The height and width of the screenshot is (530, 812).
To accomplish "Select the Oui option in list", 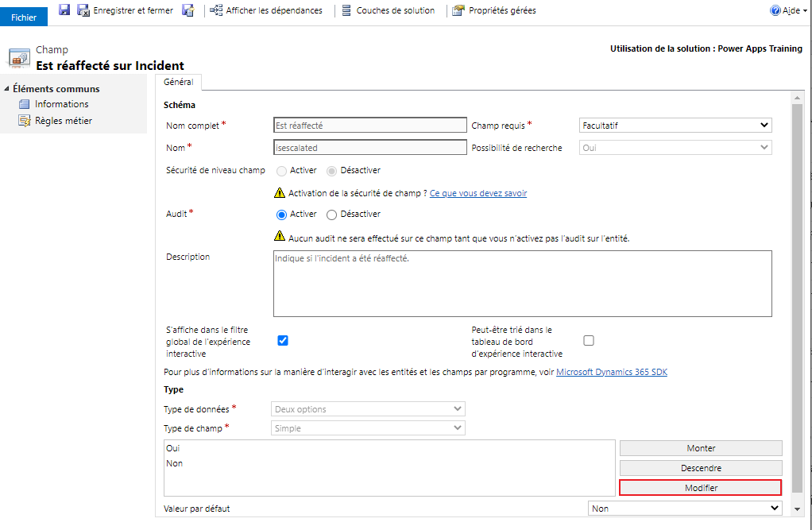I will (173, 448).
